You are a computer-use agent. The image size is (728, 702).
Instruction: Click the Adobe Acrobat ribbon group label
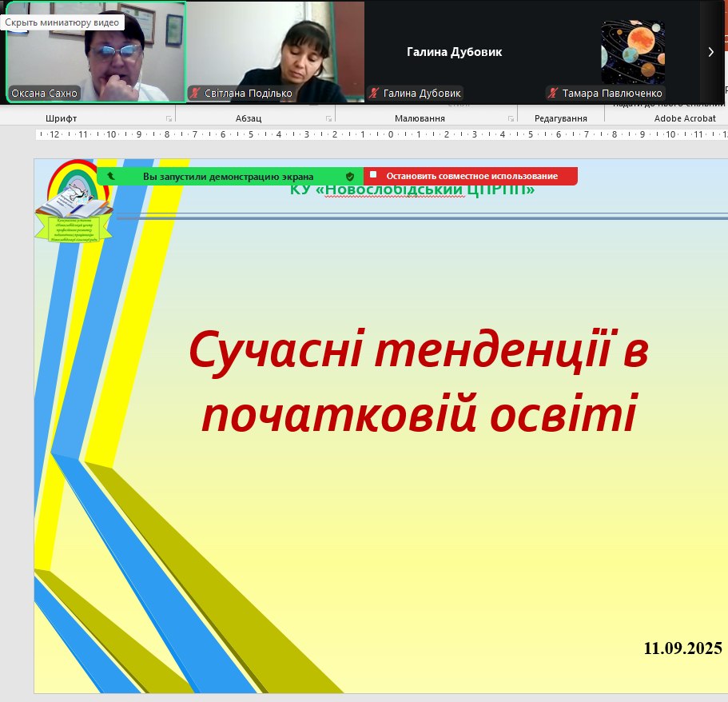point(685,118)
